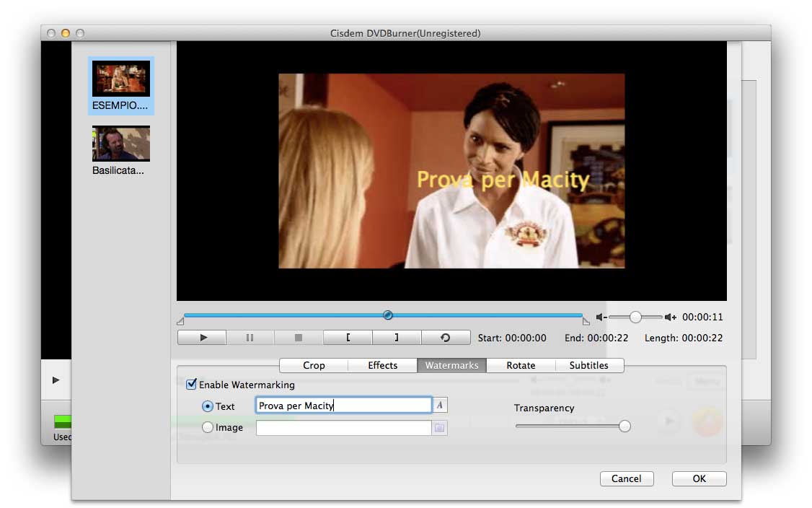Uncheck Enable Watermarking checkbox

point(191,385)
